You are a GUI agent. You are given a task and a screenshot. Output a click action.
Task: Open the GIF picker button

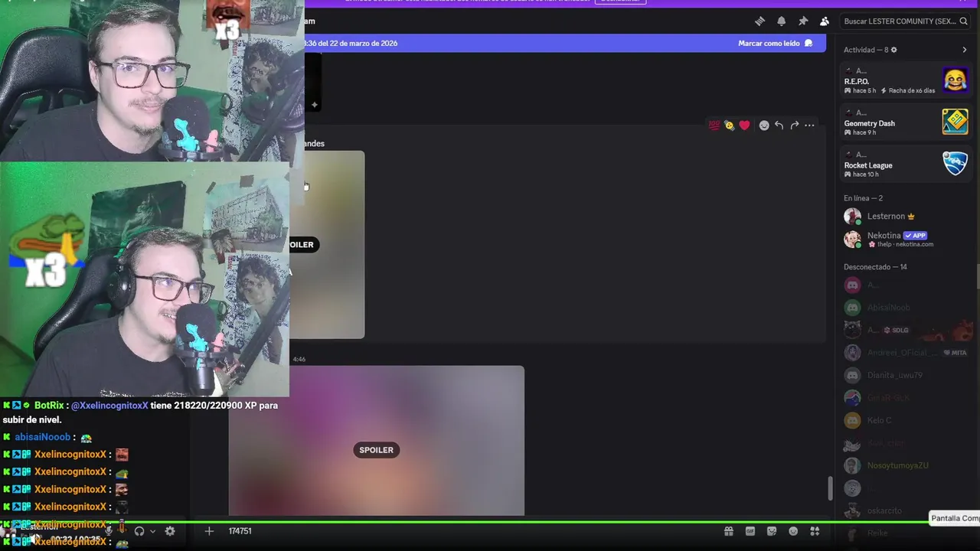point(750,531)
